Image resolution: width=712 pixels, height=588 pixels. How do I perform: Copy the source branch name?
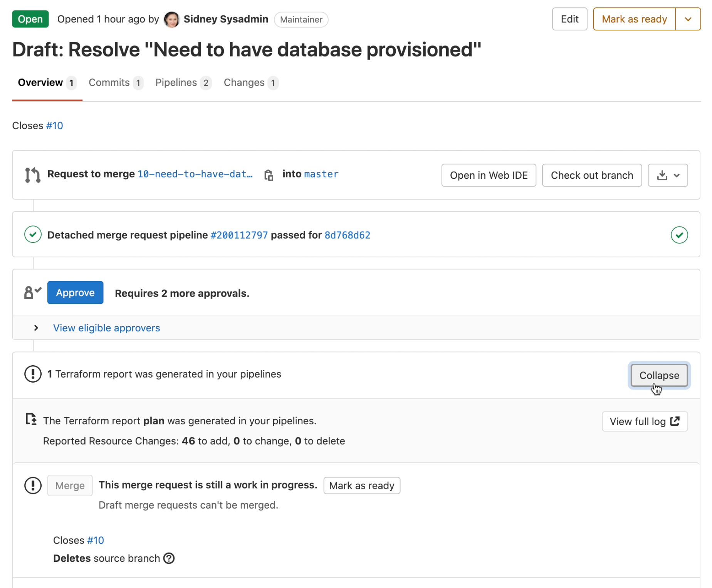pyautogui.click(x=269, y=175)
